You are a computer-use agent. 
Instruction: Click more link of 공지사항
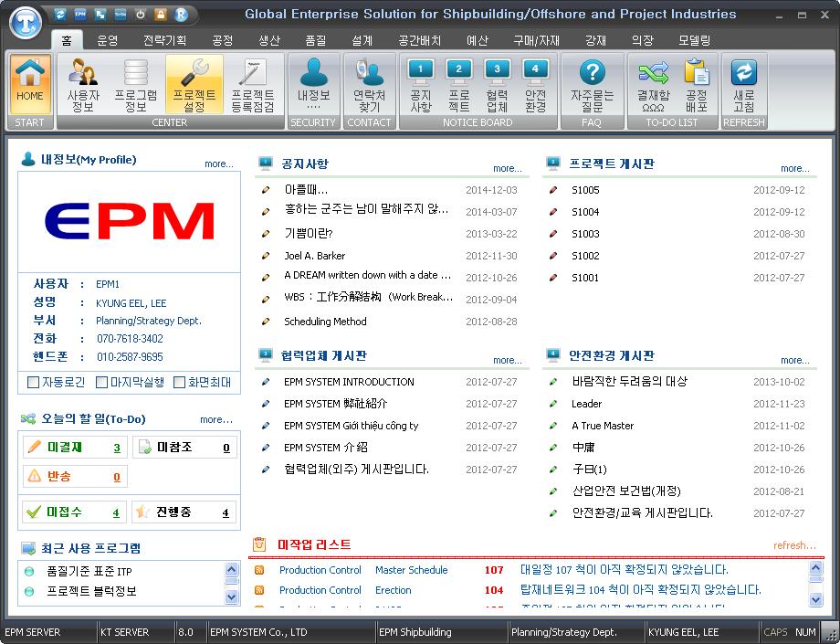pyautogui.click(x=508, y=168)
